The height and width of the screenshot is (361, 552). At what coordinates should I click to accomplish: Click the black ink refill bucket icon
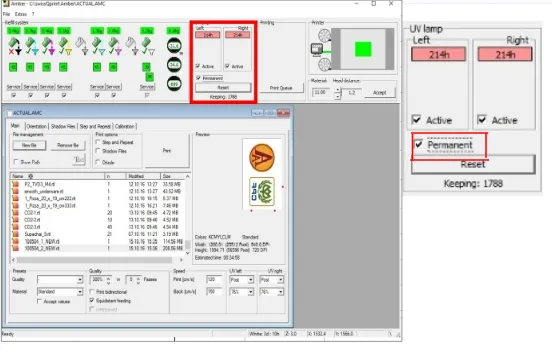[x=14, y=46]
